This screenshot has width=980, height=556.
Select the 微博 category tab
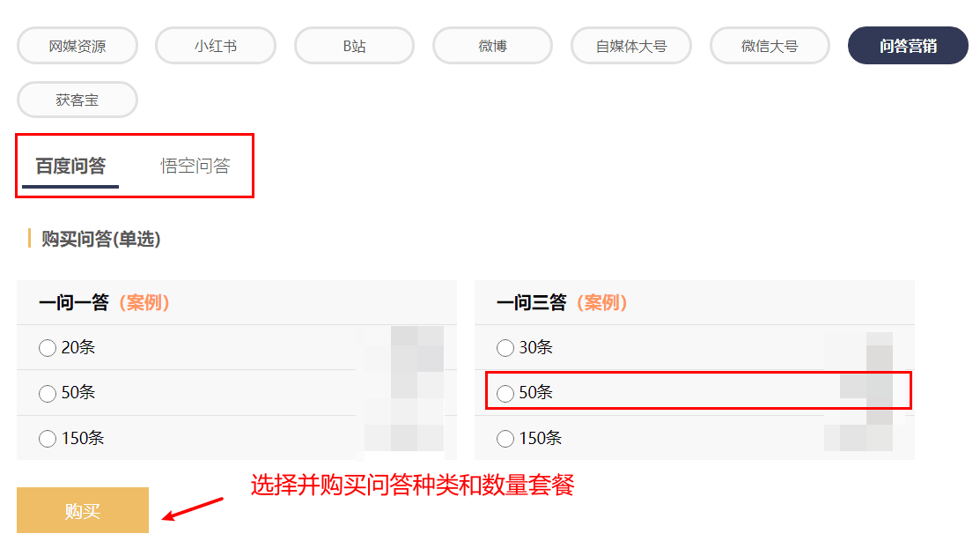tap(492, 46)
